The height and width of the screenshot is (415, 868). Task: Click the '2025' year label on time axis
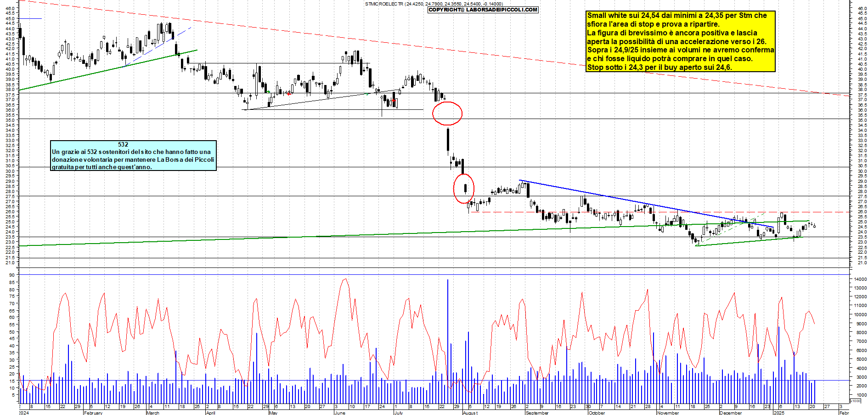click(778, 413)
